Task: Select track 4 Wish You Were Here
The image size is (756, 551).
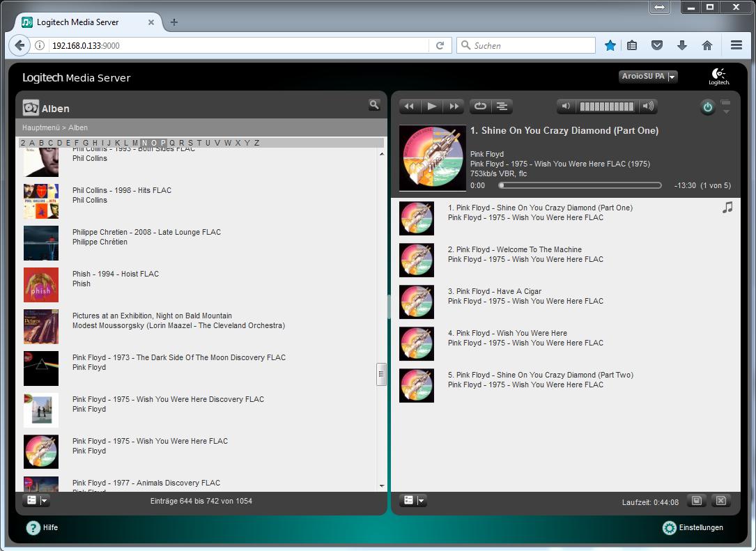Action: click(x=507, y=334)
